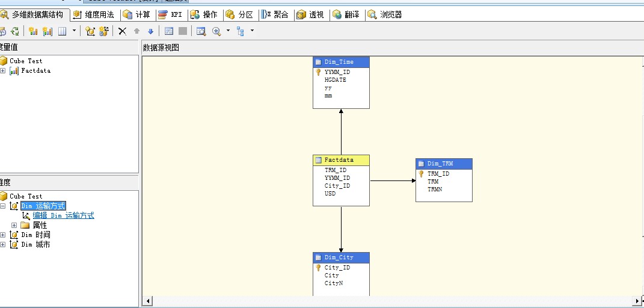Screen dimensions: 644x308
Task: Click the Delete X toolbar icon
Action: (x=123, y=31)
